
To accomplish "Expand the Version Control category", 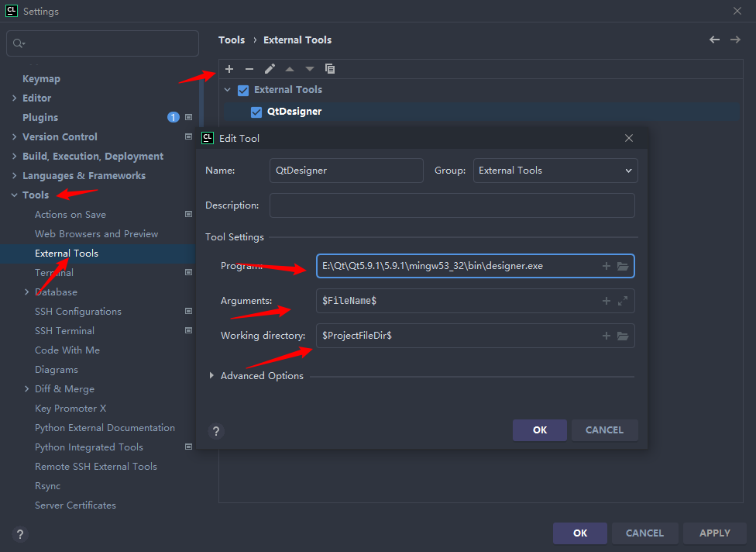I will pyautogui.click(x=14, y=137).
